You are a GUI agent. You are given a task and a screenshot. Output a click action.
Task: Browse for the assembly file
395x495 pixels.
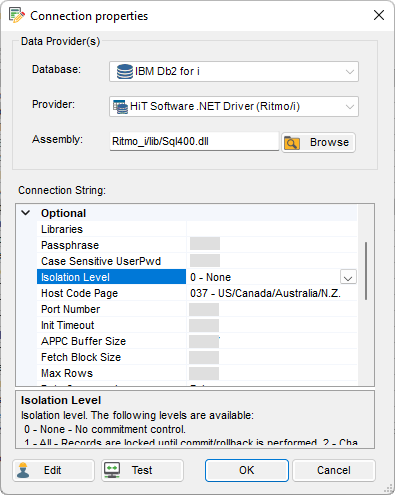318,143
